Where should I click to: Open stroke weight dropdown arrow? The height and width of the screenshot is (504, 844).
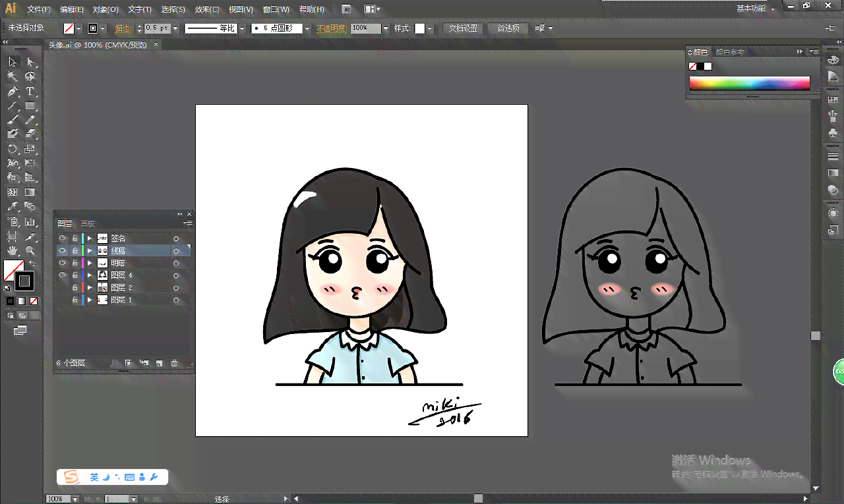[177, 28]
